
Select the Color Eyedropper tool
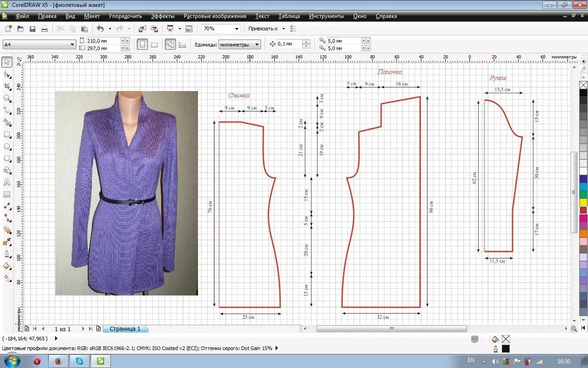[x=7, y=242]
